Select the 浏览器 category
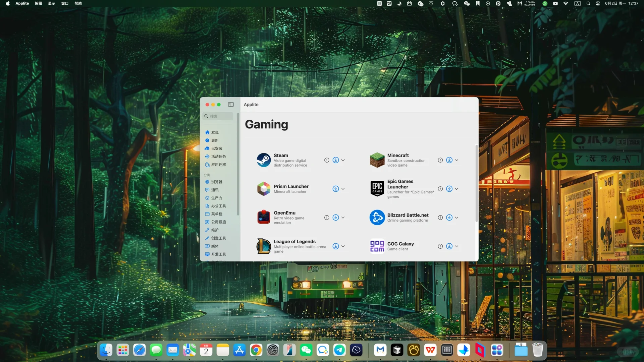Viewport: 644px width, 362px height. [x=217, y=182]
